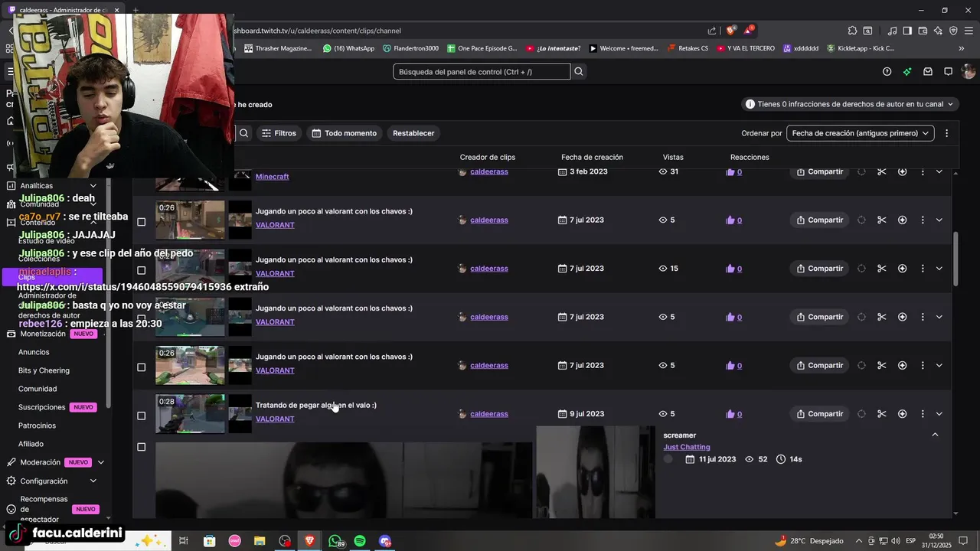This screenshot has height=551, width=980.
Task: Open the Just Chatting category link
Action: (687, 447)
